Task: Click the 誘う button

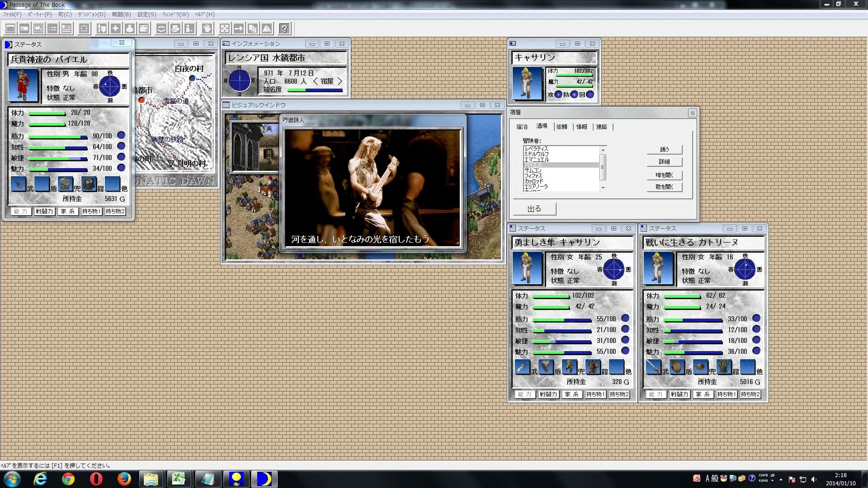Action: (664, 150)
